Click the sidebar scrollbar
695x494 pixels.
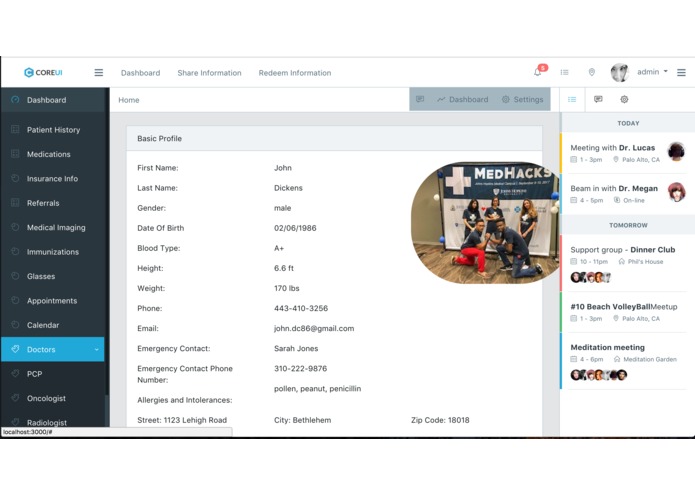tap(106, 410)
